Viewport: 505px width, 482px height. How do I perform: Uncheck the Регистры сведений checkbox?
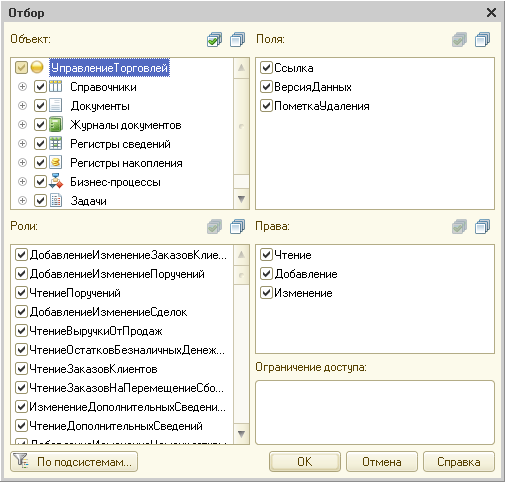tap(40, 144)
